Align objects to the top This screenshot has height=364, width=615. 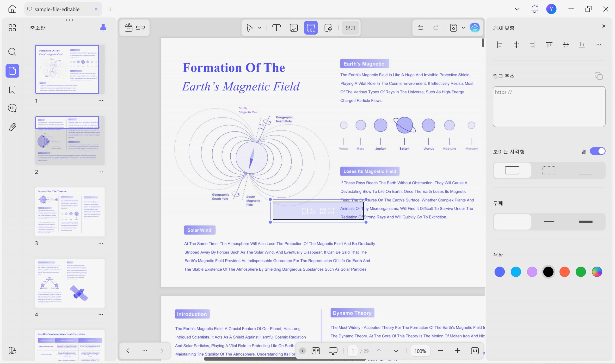pyautogui.click(x=549, y=45)
